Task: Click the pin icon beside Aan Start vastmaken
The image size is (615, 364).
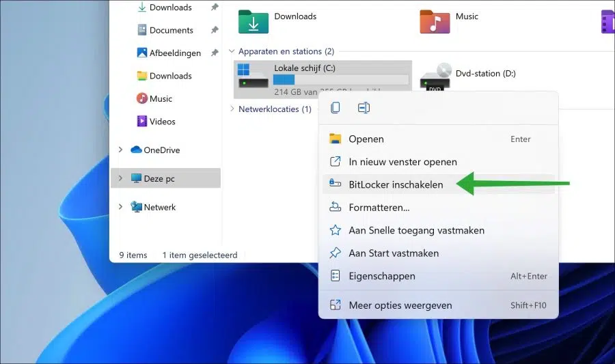Action: click(336, 253)
